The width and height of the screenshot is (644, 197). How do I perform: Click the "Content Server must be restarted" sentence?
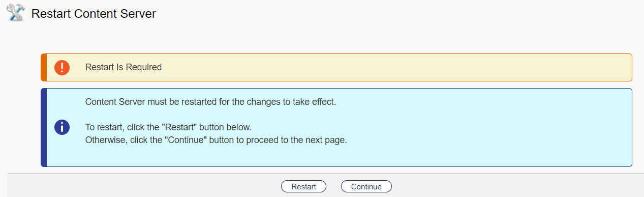pos(211,101)
